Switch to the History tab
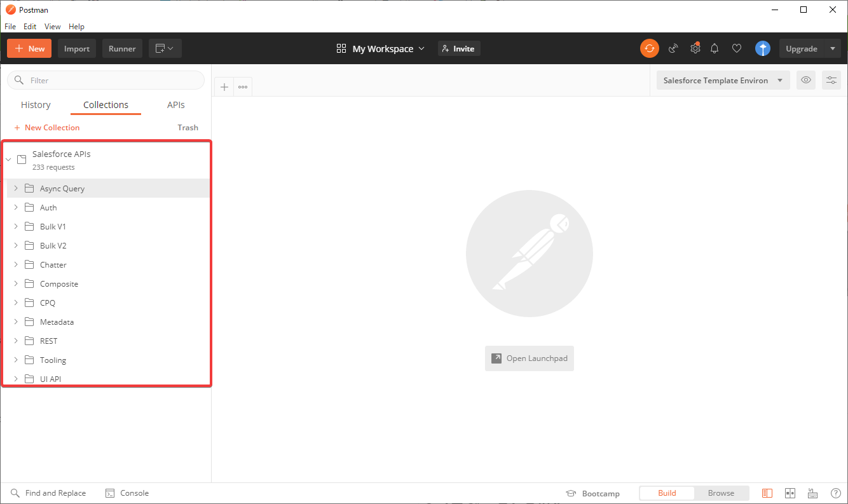 coord(36,105)
